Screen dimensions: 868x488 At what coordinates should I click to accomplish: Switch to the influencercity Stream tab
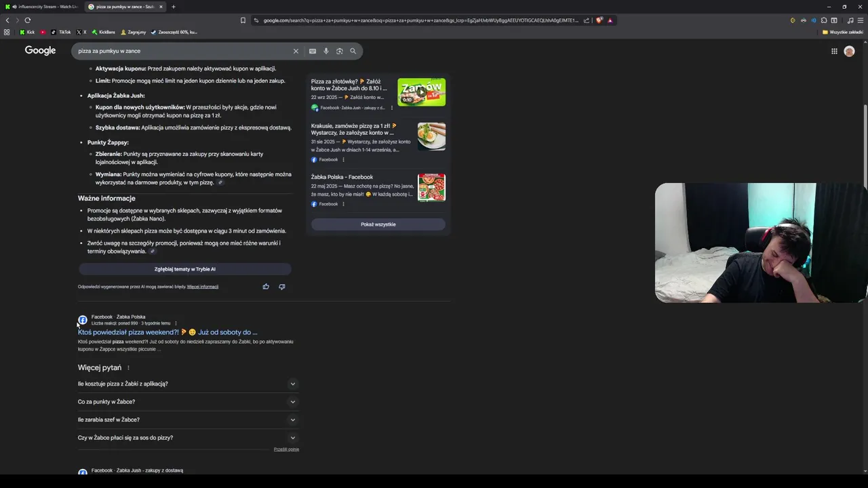pos(42,7)
